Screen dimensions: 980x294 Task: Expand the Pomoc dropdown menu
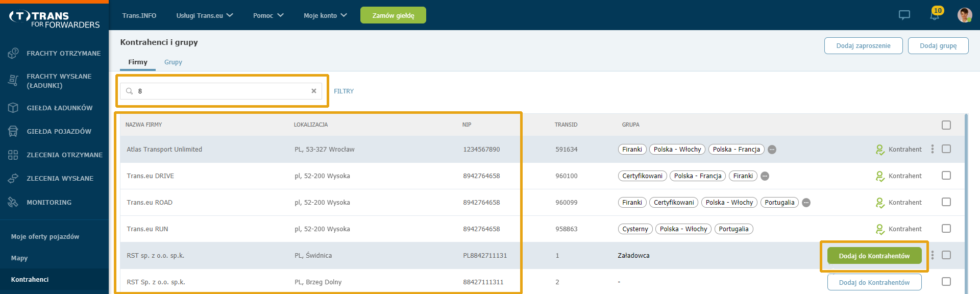[x=268, y=16]
